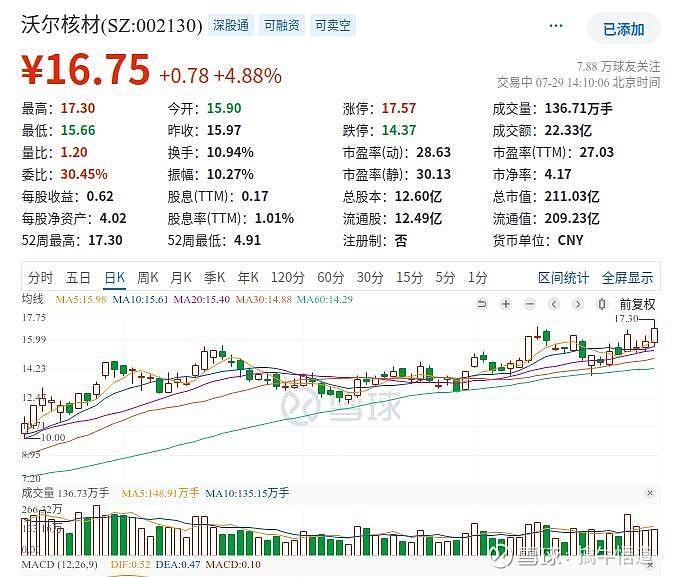Open the three-dots more options menu
Viewport: 673px width, 577px height.
coord(556,26)
